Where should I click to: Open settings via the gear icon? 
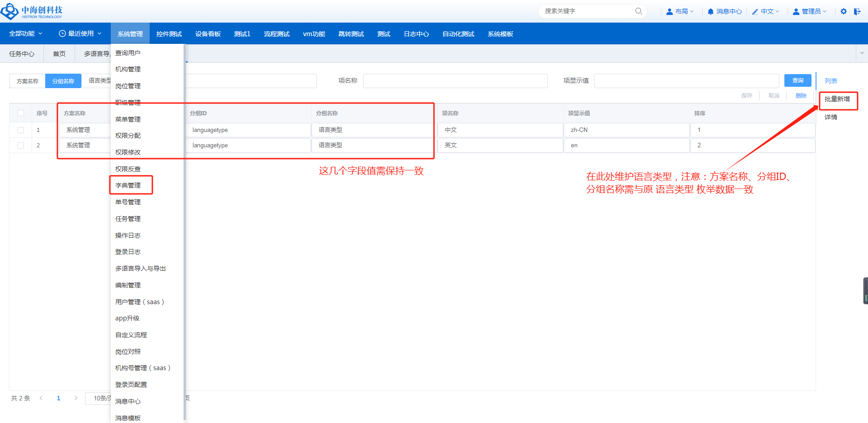tap(844, 11)
